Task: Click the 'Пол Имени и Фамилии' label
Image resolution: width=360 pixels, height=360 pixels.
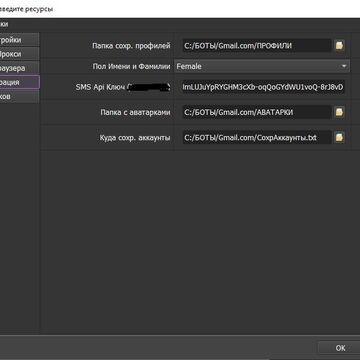Action: click(x=131, y=66)
